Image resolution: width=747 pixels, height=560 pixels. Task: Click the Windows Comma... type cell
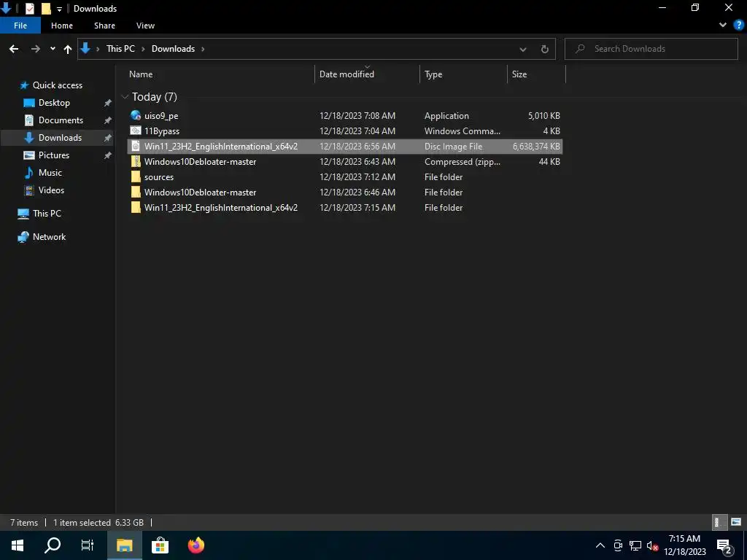coord(462,131)
